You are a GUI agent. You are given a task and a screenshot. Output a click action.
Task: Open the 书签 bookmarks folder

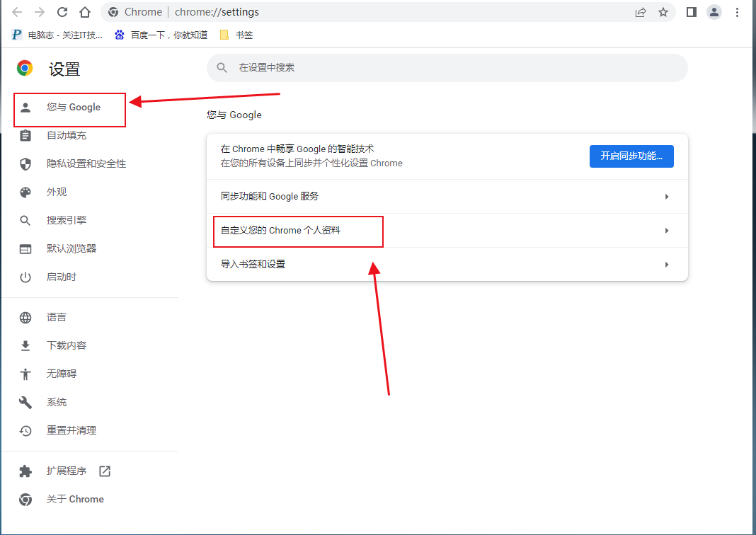point(236,35)
